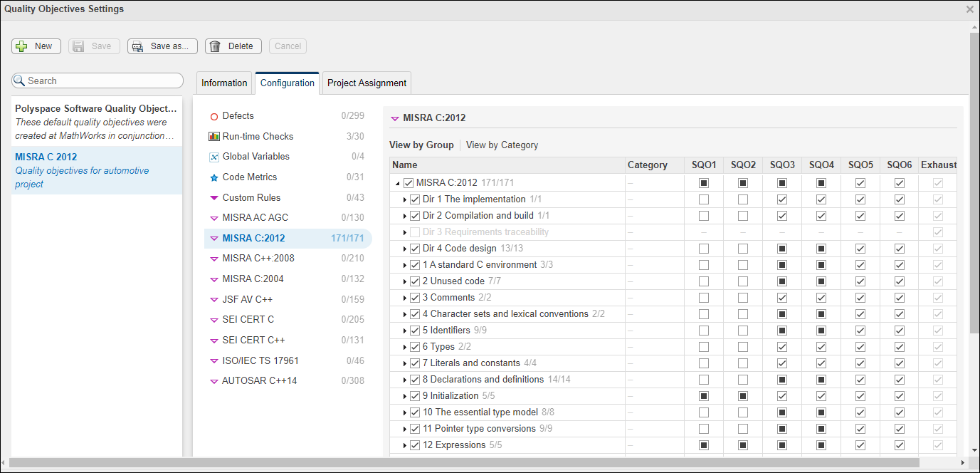Expand the 9 Initialization tree node
This screenshot has height=473, width=980.
[405, 396]
